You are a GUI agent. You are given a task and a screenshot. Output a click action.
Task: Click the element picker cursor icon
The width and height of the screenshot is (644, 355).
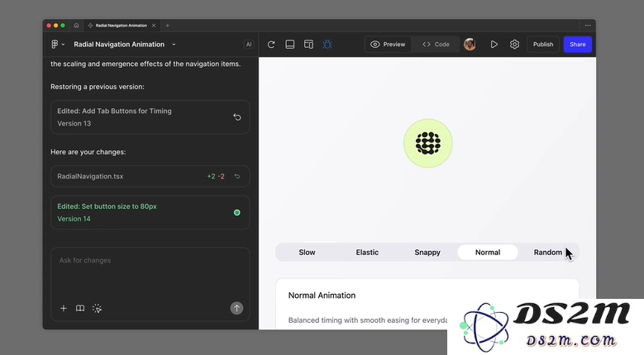[98, 308]
